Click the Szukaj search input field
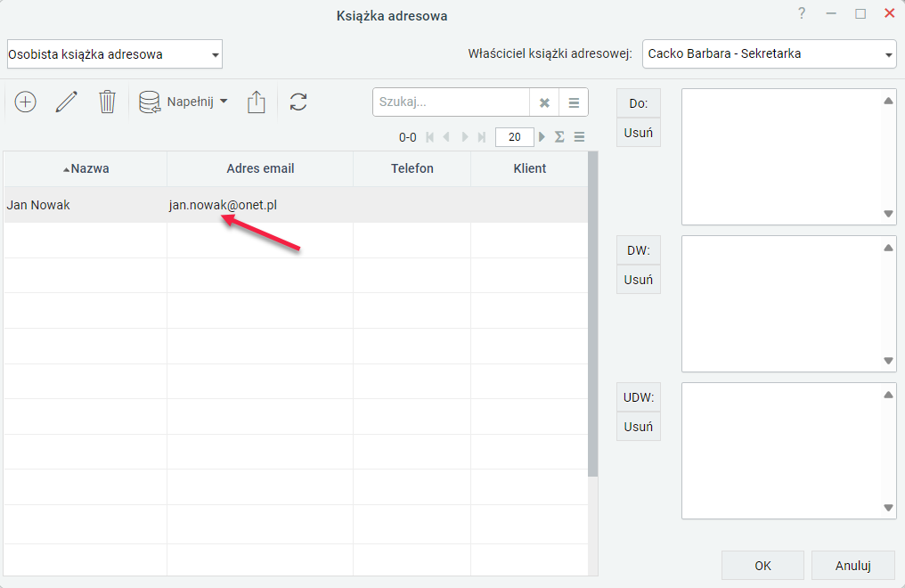The height and width of the screenshot is (588, 905). pos(452,102)
